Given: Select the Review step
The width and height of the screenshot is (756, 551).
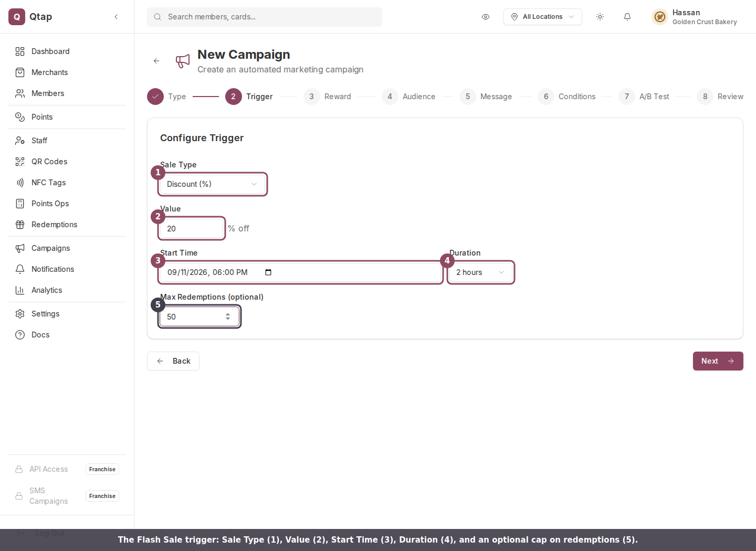Looking at the screenshot, I should coord(720,97).
